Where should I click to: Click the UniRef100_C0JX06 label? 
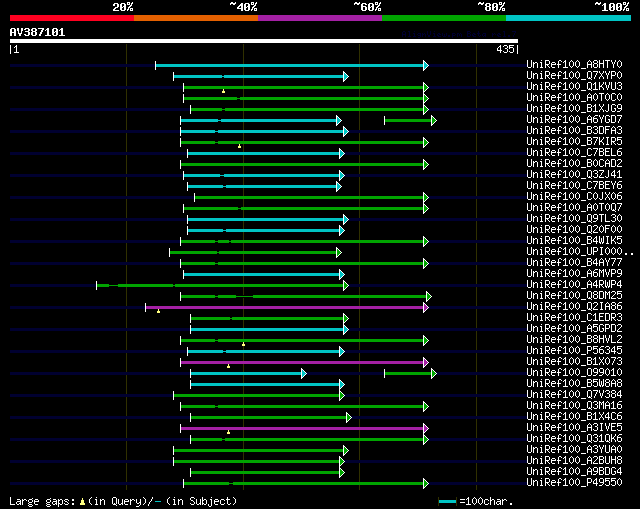click(574, 197)
